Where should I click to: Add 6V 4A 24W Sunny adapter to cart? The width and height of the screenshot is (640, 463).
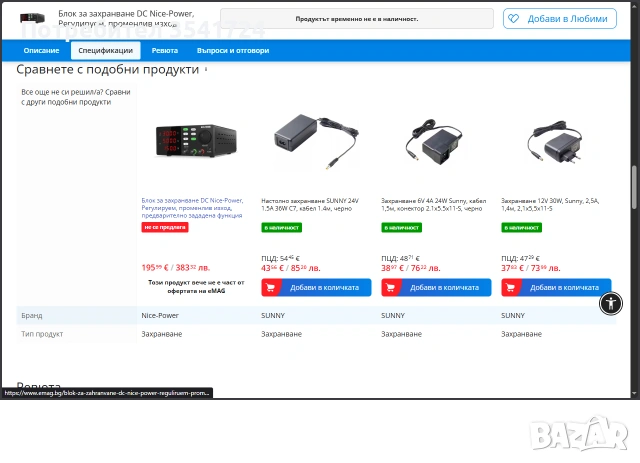[436, 287]
